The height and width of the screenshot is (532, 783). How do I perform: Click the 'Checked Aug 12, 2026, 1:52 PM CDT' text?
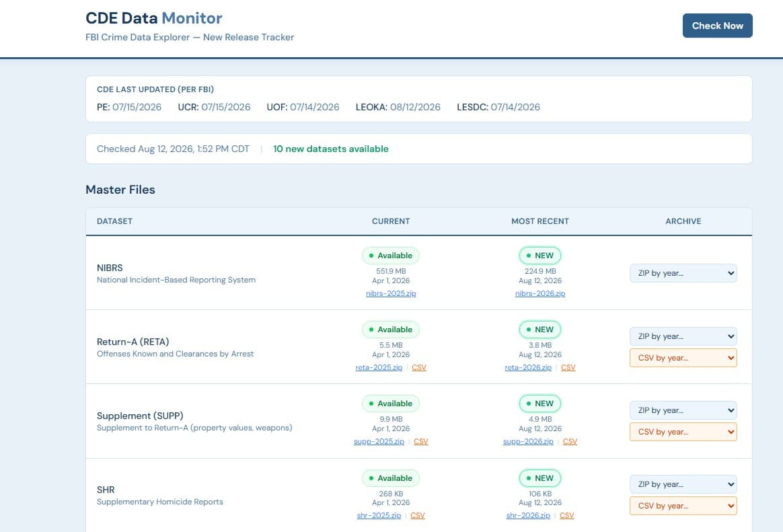point(173,149)
